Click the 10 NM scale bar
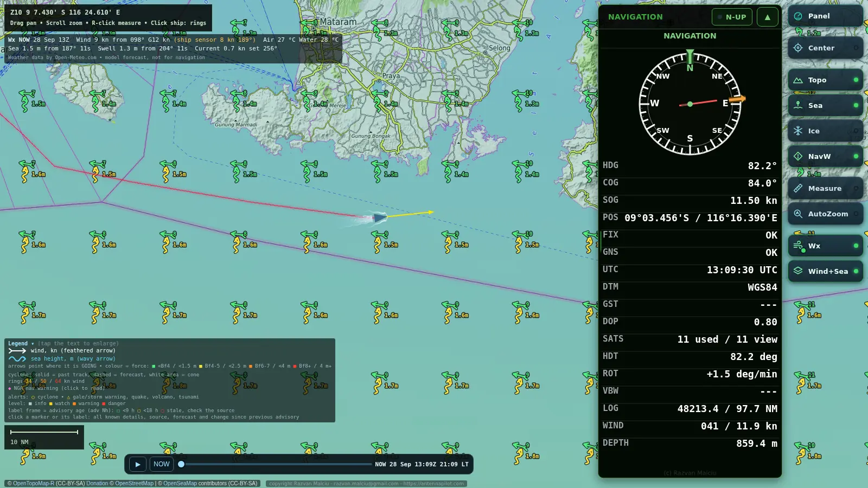 click(44, 437)
